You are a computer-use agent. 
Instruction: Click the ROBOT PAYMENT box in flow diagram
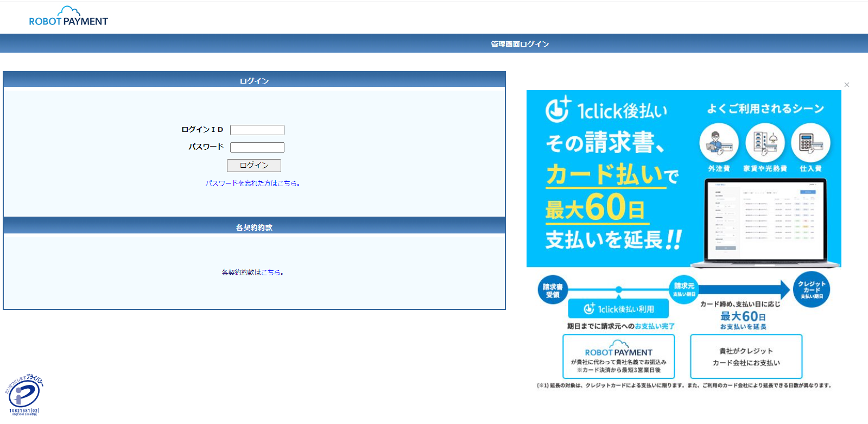tap(619, 356)
